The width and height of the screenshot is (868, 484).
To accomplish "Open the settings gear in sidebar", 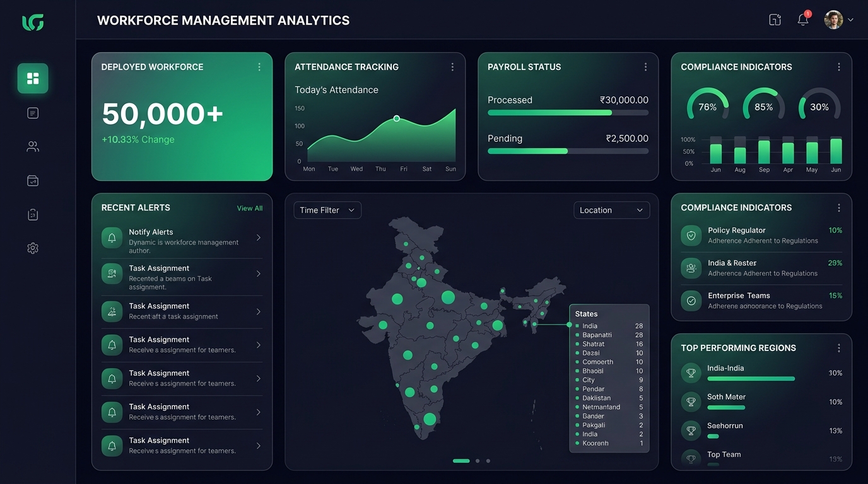I will 33,248.
